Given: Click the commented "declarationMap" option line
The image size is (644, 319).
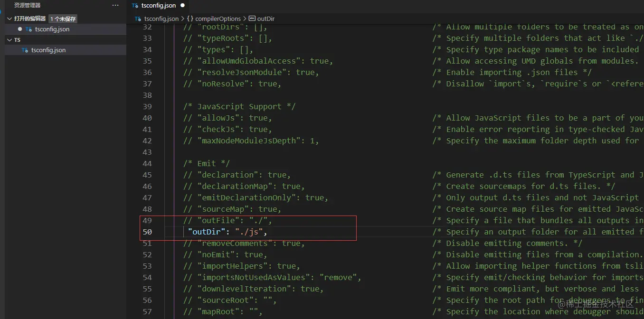Looking at the screenshot, I should click(x=244, y=186).
